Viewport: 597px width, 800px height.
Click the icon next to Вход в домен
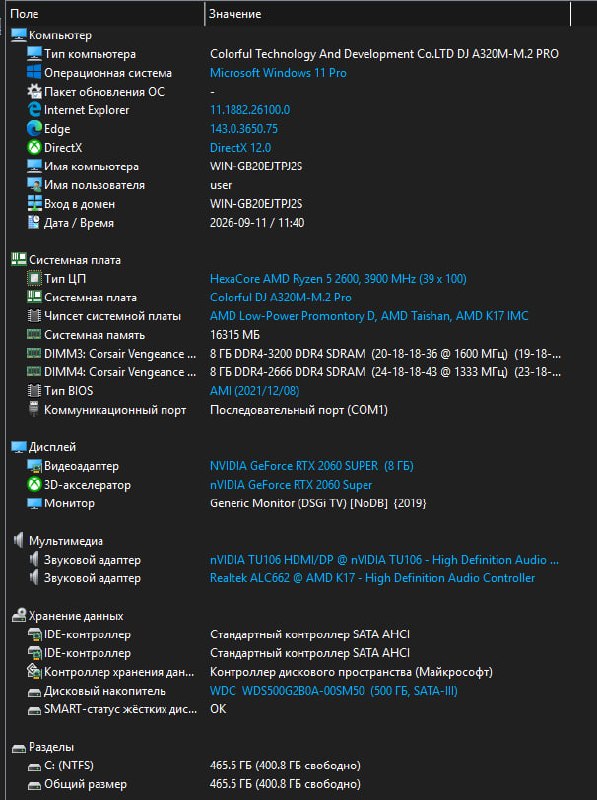click(34, 204)
